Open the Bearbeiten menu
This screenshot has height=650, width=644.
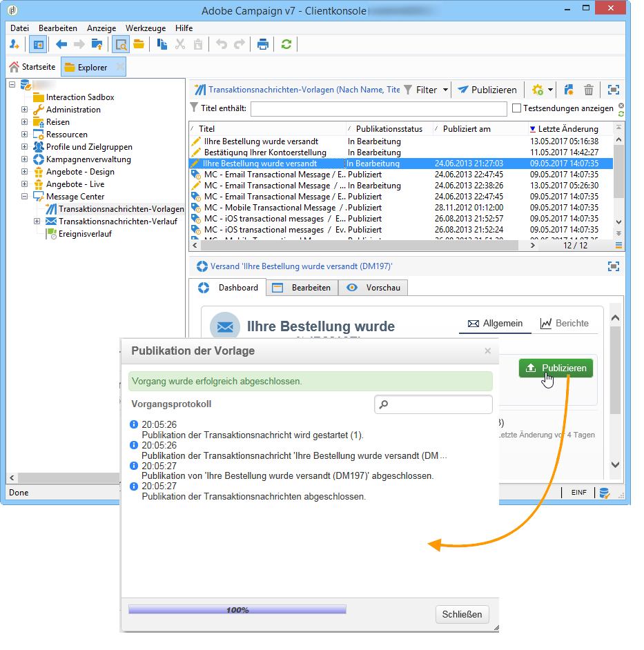pos(58,28)
